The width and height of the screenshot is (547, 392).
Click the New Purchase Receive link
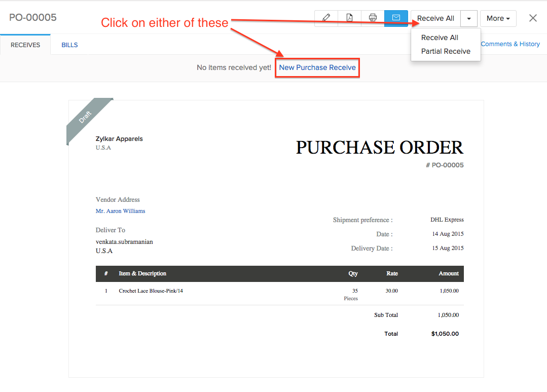(x=317, y=67)
